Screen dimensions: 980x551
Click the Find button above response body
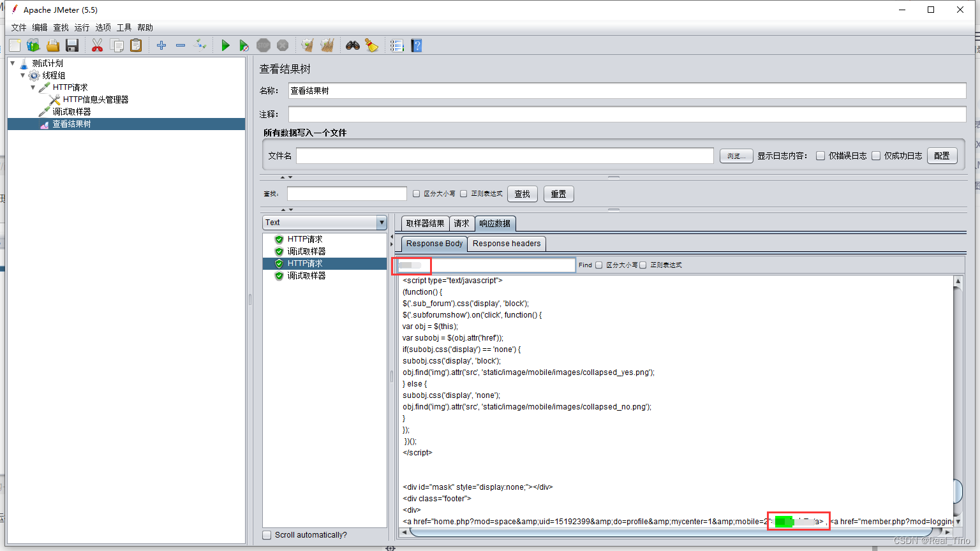tap(585, 265)
